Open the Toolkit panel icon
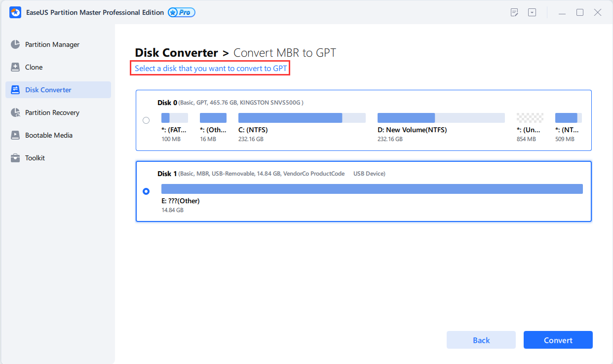613x364 pixels. pyautogui.click(x=16, y=158)
